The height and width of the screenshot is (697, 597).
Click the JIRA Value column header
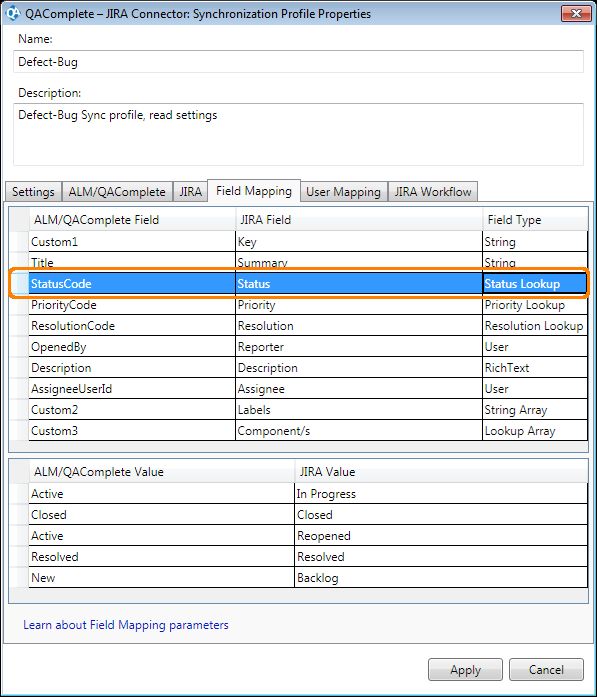(x=441, y=472)
